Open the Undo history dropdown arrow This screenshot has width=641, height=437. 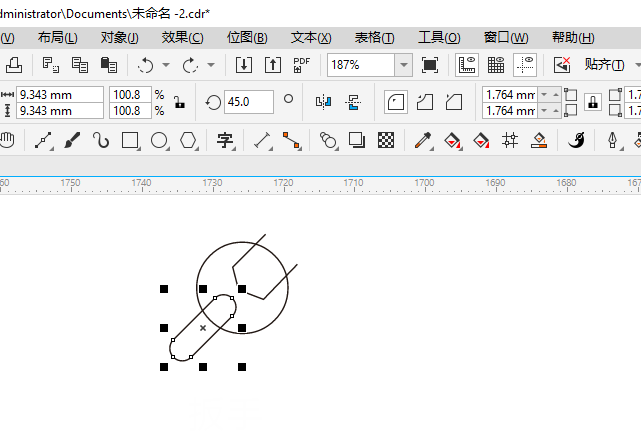tap(166, 65)
